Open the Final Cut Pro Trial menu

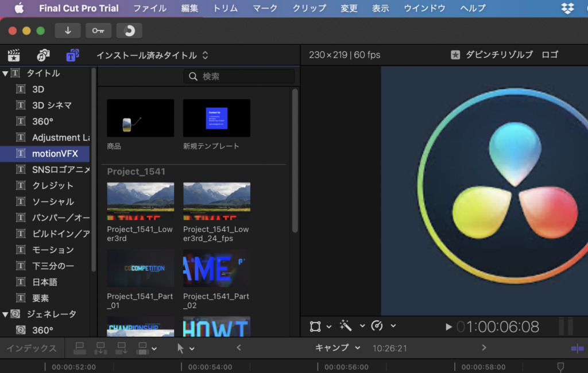click(79, 8)
